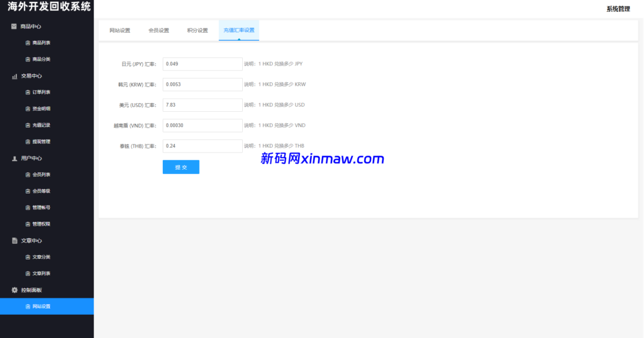The image size is (644, 338).
Task: Switch to the 会员设置 tab
Action: coord(158,30)
